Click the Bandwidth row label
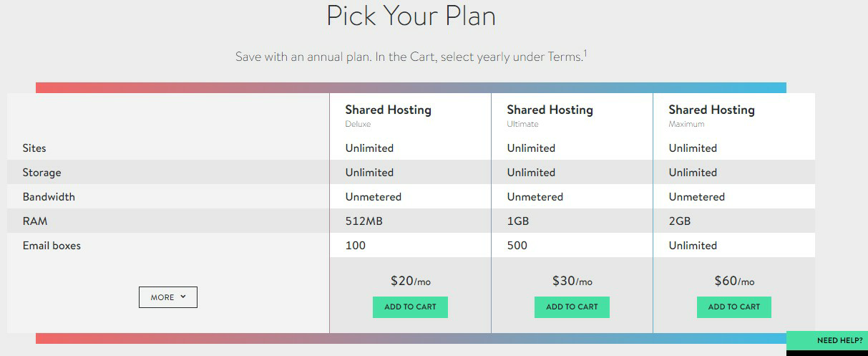Screen dimensions: 868x356 tap(49, 197)
